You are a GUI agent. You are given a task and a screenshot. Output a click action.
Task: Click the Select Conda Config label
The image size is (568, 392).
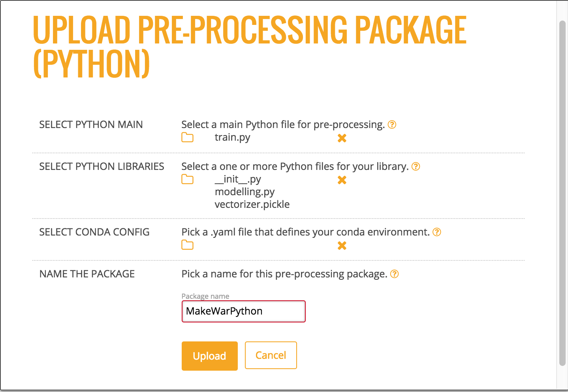pos(94,232)
